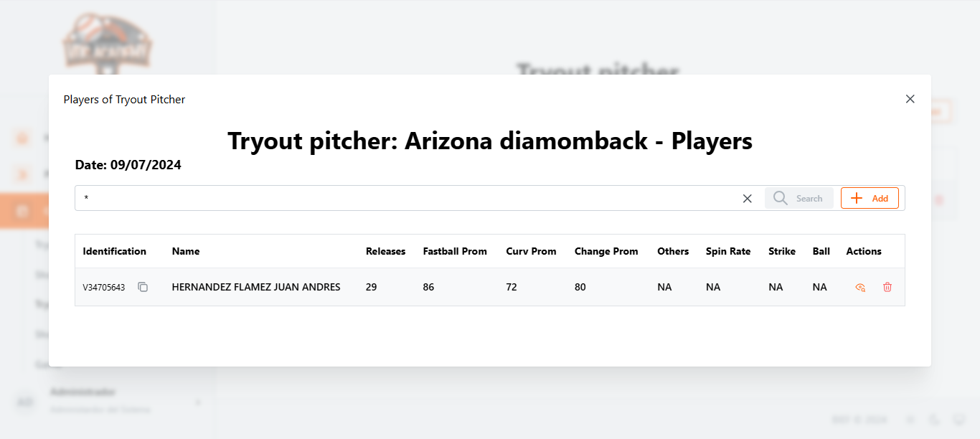The image size is (980, 439).
Task: Click the Spin Rate column header
Action: [728, 251]
